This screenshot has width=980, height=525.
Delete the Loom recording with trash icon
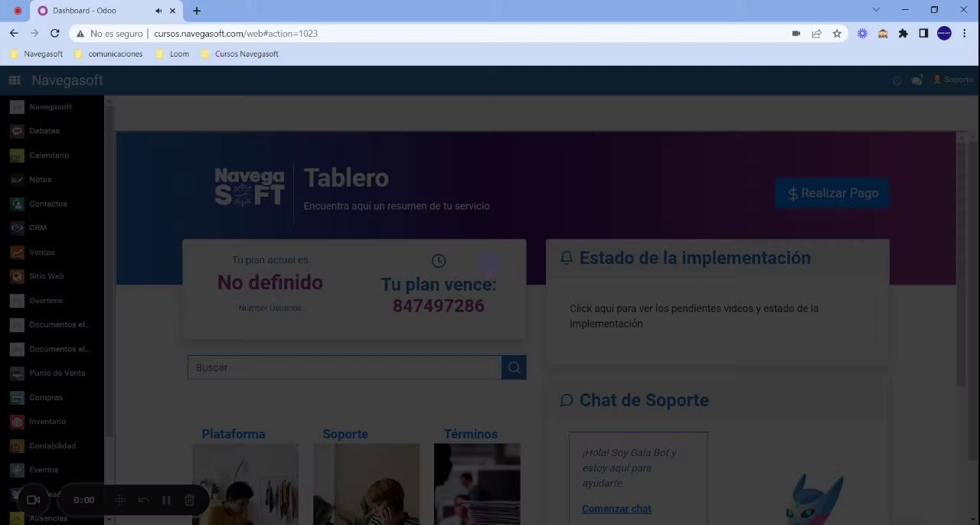[189, 500]
